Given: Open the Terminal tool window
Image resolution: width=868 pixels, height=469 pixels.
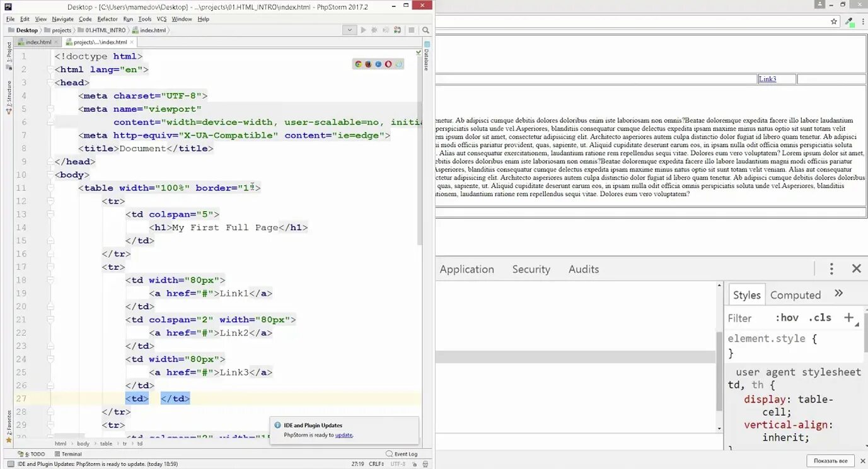Looking at the screenshot, I should coord(68,454).
